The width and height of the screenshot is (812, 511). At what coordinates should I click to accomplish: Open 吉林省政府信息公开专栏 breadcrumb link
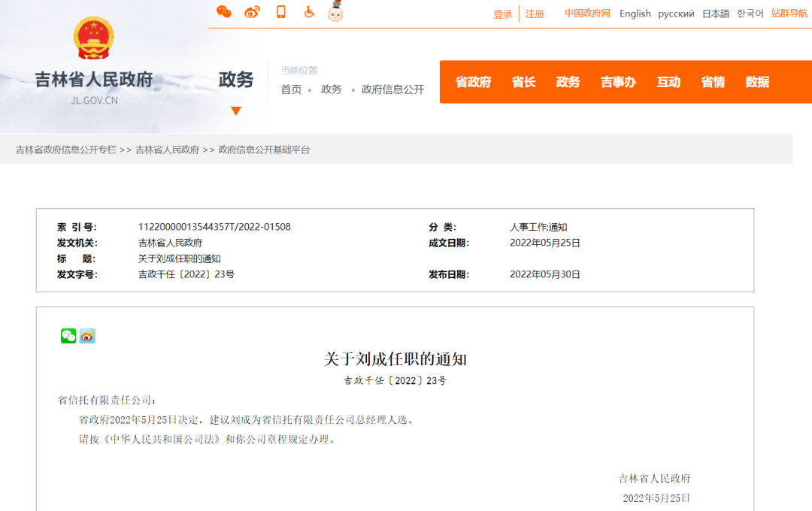tap(66, 150)
